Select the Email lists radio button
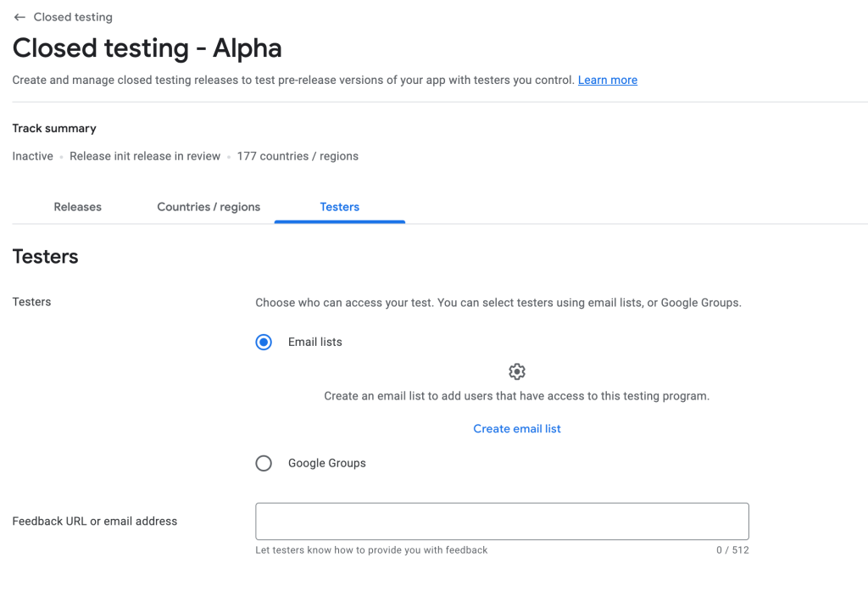The image size is (868, 591). point(264,343)
